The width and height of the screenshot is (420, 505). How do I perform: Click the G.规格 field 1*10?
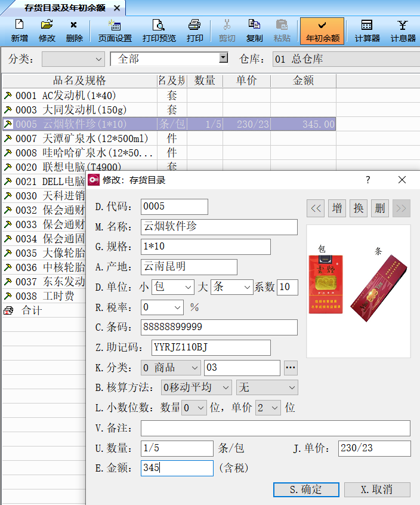(206, 247)
